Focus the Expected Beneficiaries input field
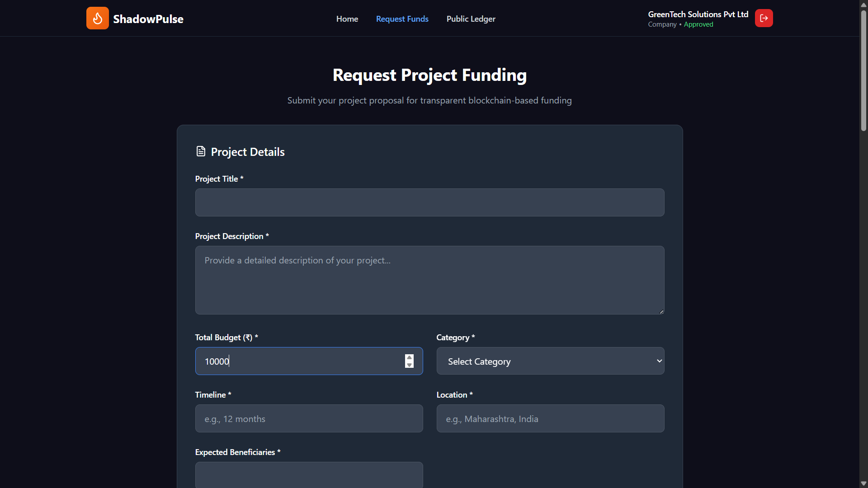Image resolution: width=868 pixels, height=488 pixels. (x=309, y=474)
